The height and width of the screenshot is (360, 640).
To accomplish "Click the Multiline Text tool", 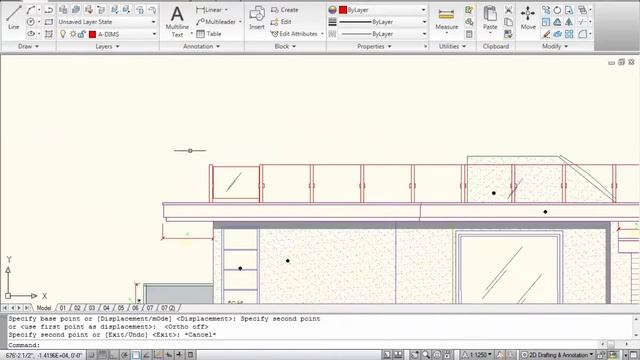I will click(x=177, y=22).
